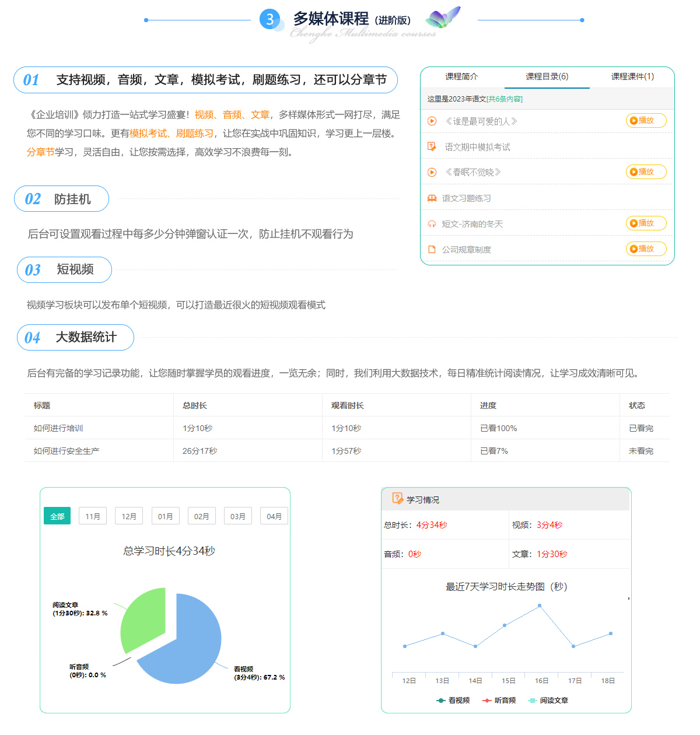Click the 学习情况 panel header icon
Viewport: 700px width, 735px height.
[397, 499]
